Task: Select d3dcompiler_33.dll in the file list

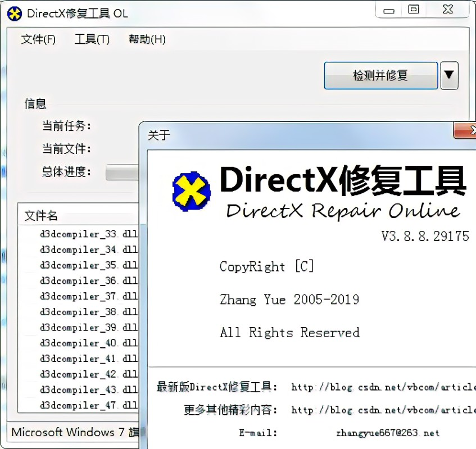Action: click(89, 234)
